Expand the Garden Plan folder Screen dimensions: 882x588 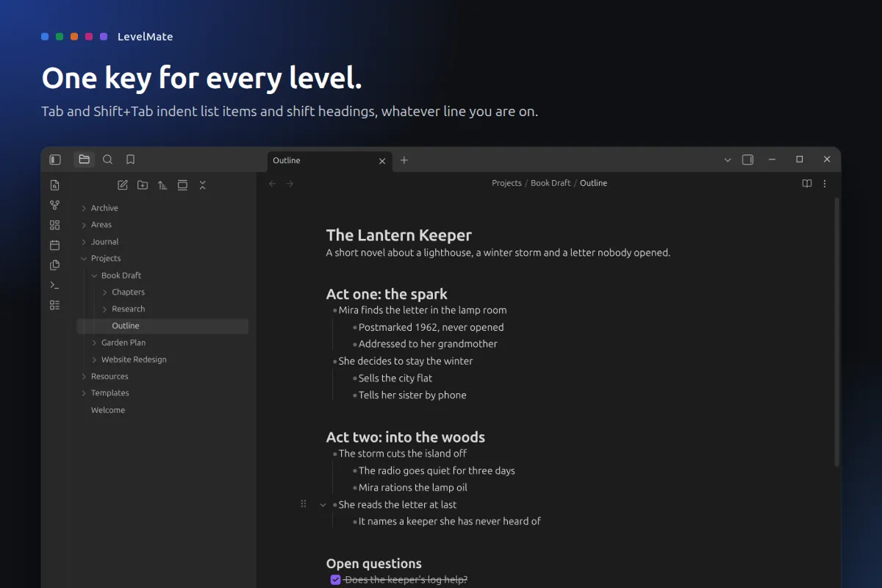pos(94,343)
